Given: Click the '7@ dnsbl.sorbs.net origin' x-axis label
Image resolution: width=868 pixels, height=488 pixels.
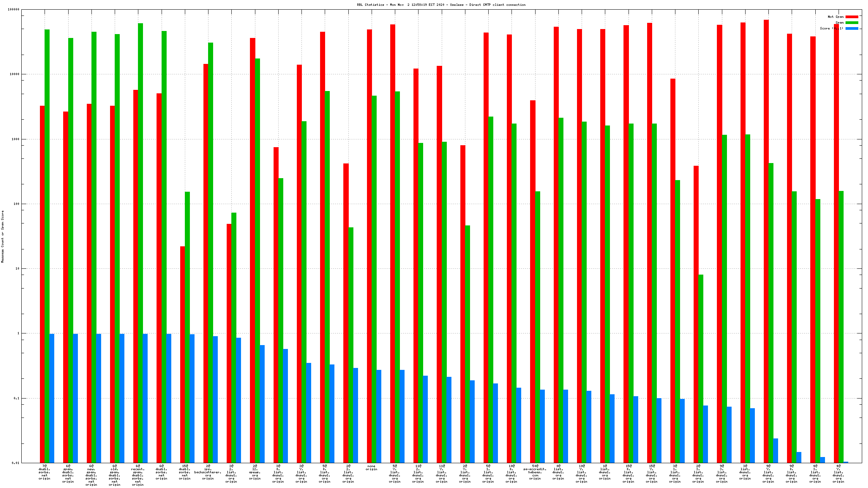Looking at the screenshot, I should point(44,472).
